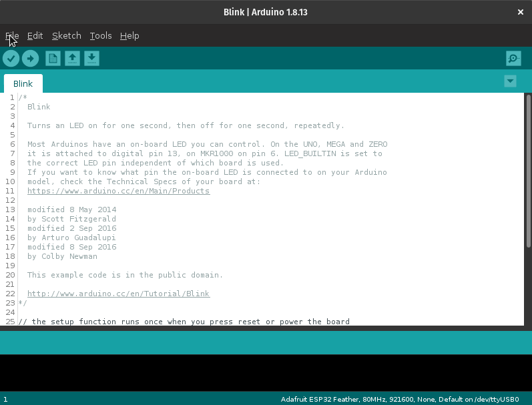Screen dimensions: 532x405
Task: Follow the arduino.cc/en/Tutorial/Blink link
Action: (118, 294)
